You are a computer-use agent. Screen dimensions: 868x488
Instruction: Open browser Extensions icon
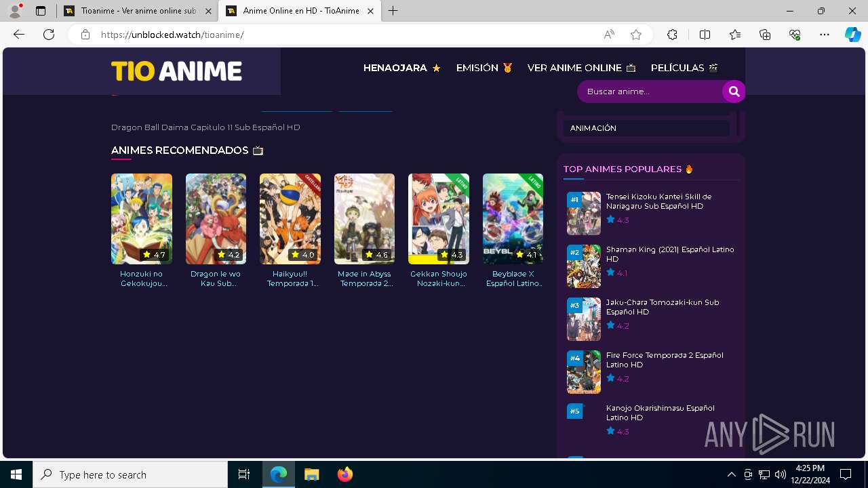pos(672,35)
